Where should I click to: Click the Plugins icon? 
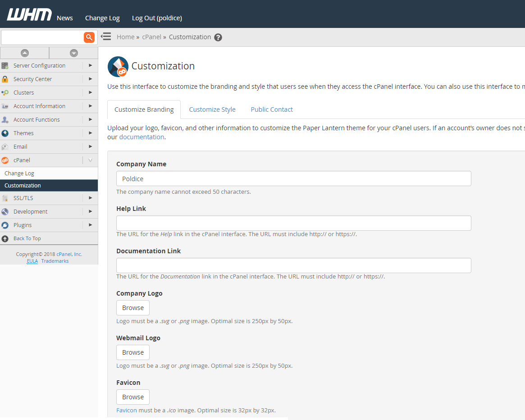tap(5, 225)
